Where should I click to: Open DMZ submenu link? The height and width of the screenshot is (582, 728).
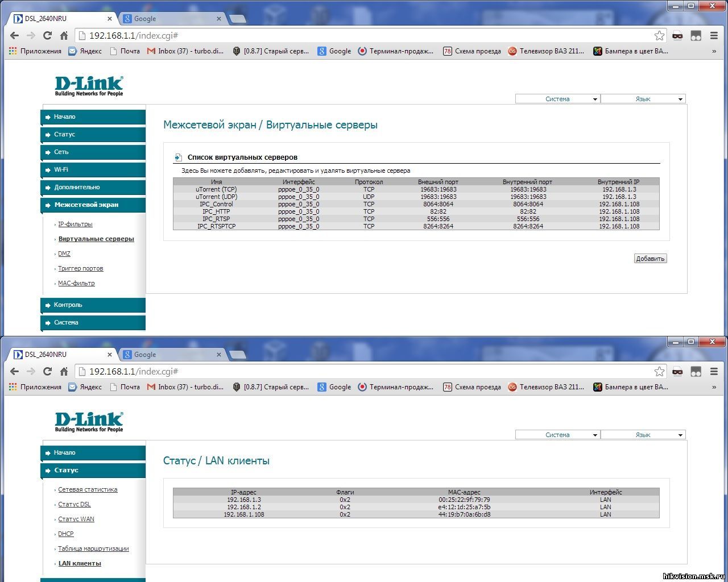point(64,254)
